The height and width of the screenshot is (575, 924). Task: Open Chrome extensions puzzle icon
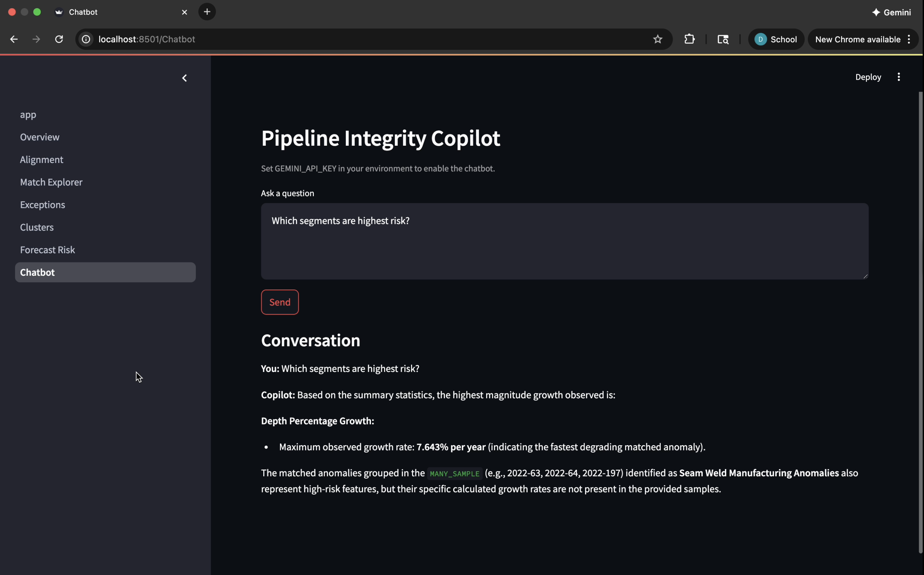689,39
